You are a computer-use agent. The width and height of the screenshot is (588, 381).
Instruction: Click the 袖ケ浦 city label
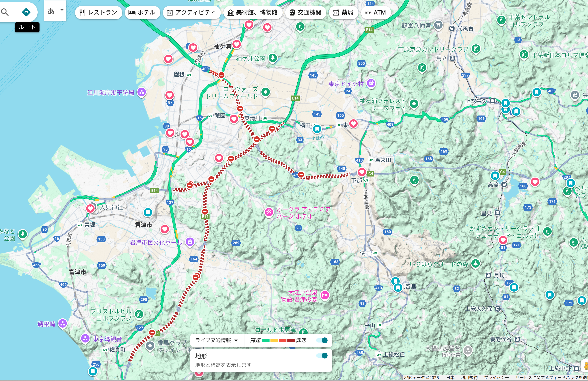coord(222,46)
